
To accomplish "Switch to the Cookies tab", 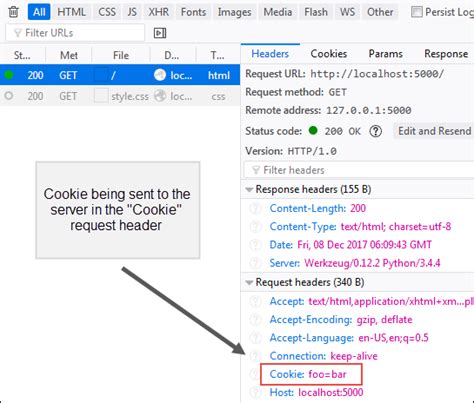I will coord(329,54).
